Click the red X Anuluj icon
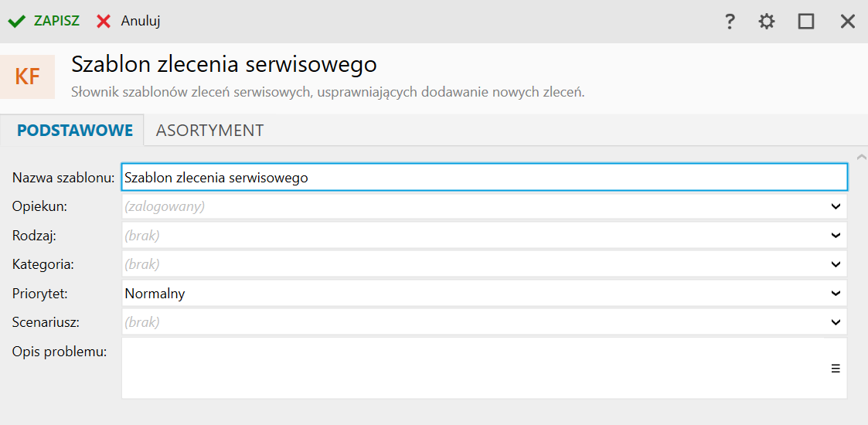The height and width of the screenshot is (425, 868). coord(104,21)
